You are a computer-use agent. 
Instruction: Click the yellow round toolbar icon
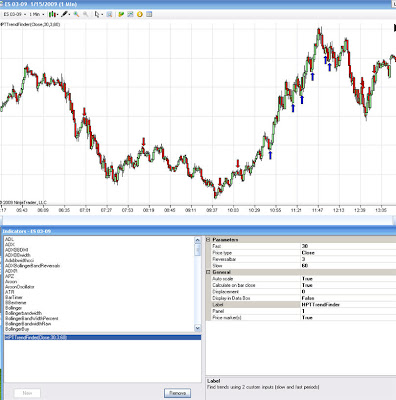pos(140,14)
